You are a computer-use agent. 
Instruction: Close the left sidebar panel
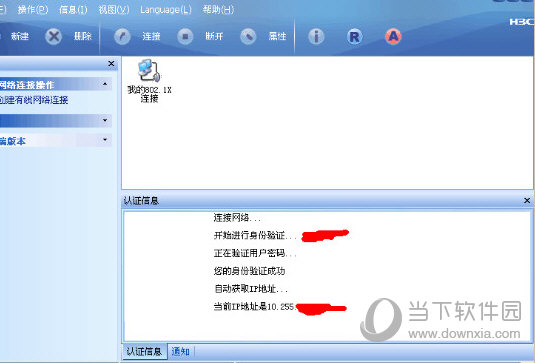tap(111, 63)
